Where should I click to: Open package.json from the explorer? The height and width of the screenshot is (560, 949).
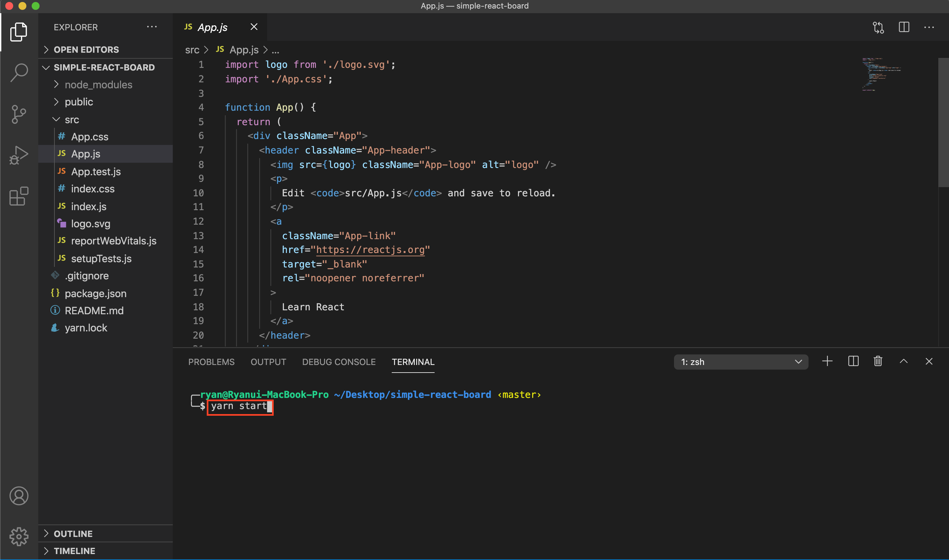tap(95, 293)
